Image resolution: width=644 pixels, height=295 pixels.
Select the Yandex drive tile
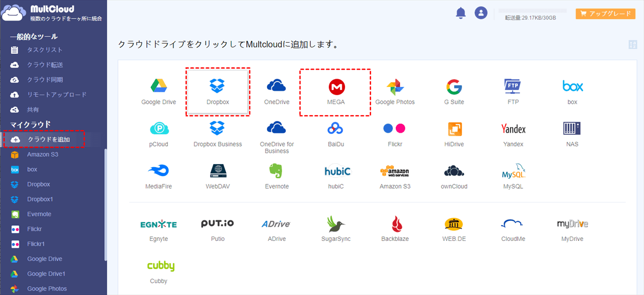pos(513,134)
